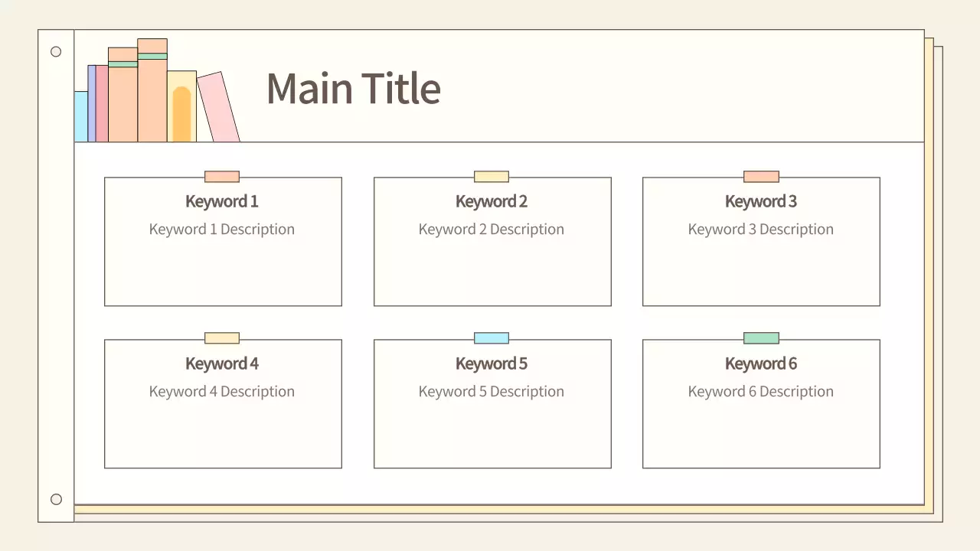Select the Keyword 1 heading

(222, 201)
